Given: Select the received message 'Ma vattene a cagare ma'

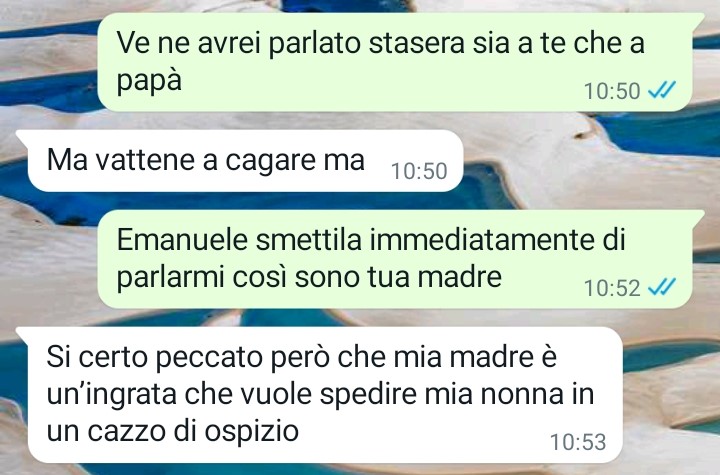Looking at the screenshot, I should tap(239, 161).
